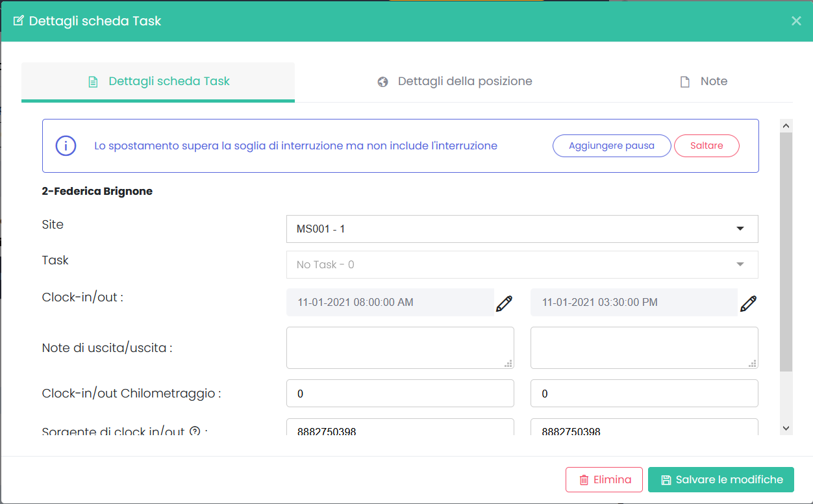Click the pencil icon beside clock-out time

click(748, 303)
